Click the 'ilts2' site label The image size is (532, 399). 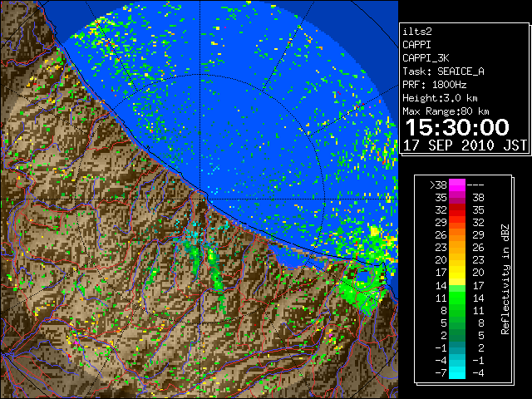point(417,32)
